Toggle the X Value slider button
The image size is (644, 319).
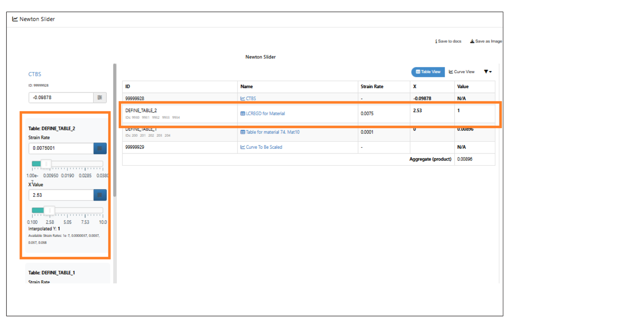pyautogui.click(x=100, y=195)
